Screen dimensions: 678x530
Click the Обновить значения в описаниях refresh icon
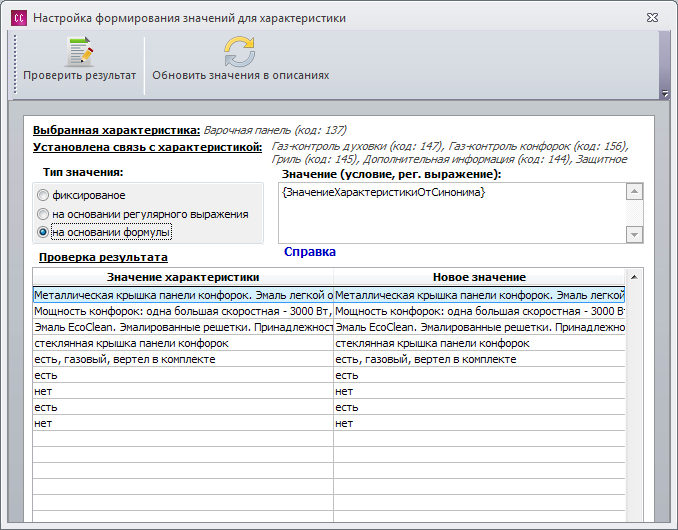240,52
